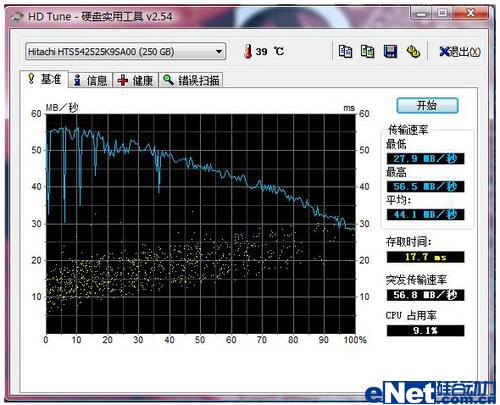Click the magnifier icon on 错误扫描 tab
Screen dimensions: 500x405
point(168,80)
